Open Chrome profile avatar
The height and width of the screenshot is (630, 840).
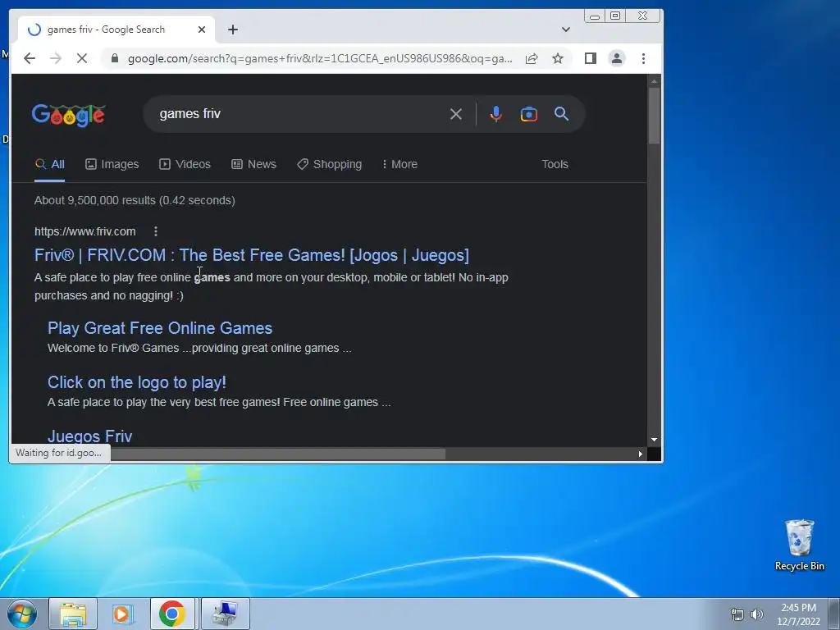tap(617, 58)
